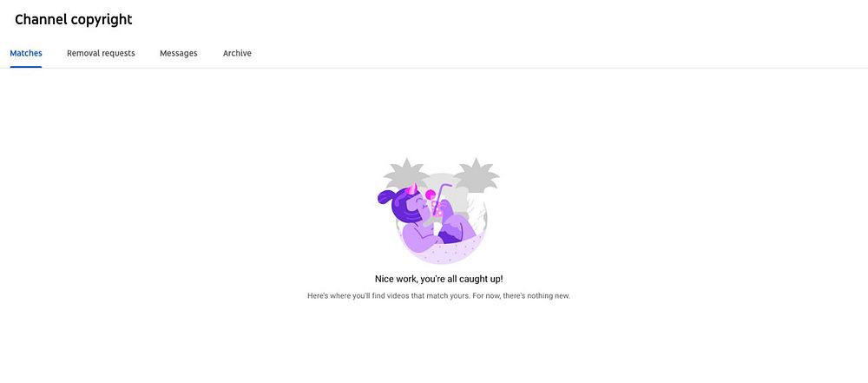
Task: Click the character's pink horn
Action: [411, 189]
